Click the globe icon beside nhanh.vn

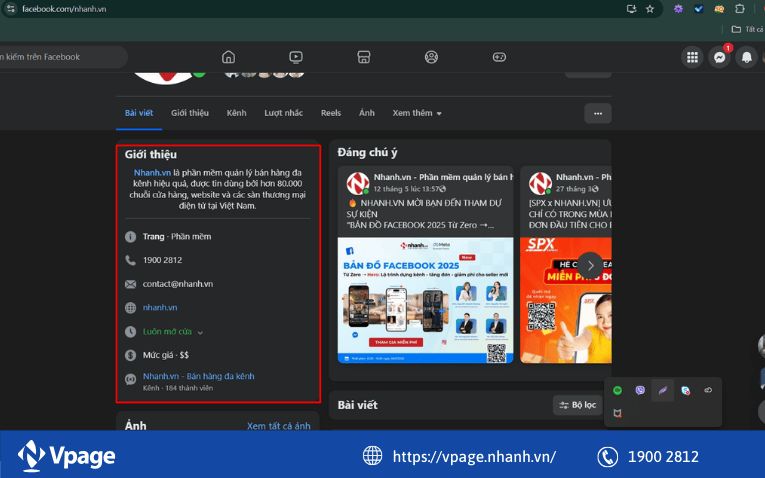click(130, 308)
